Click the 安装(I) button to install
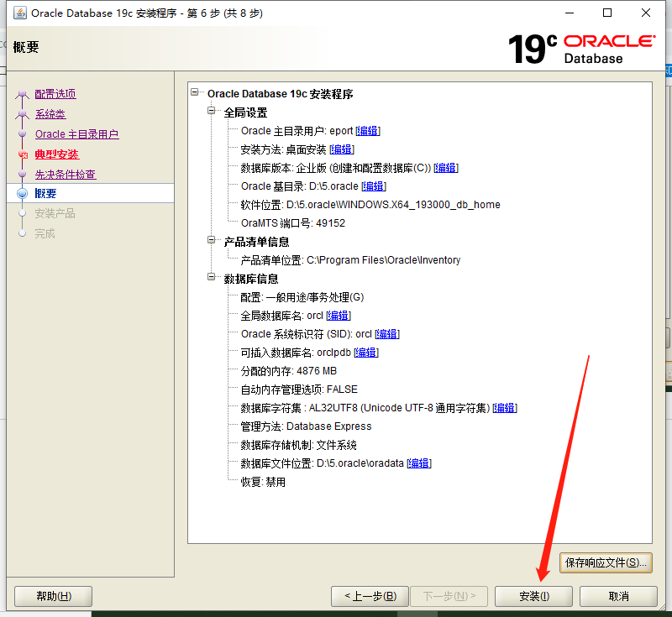Viewport: 672px width, 617px height. 533,596
